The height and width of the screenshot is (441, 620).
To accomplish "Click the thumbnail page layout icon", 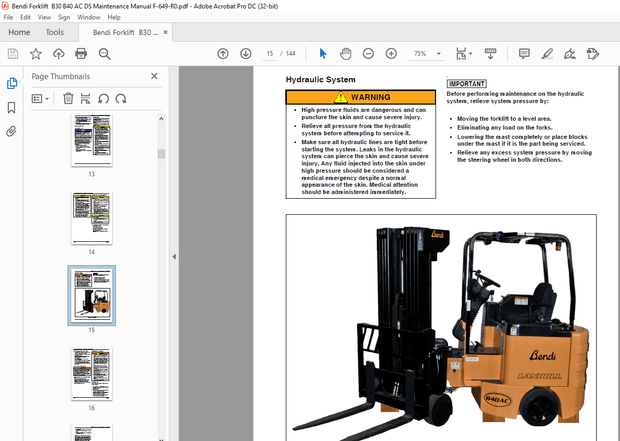I will pos(85,98).
